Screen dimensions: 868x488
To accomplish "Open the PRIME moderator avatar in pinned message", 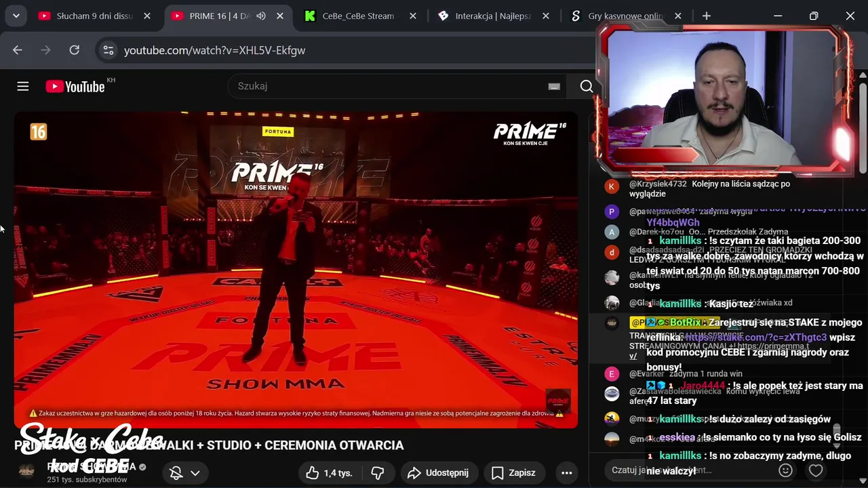I will (x=612, y=323).
